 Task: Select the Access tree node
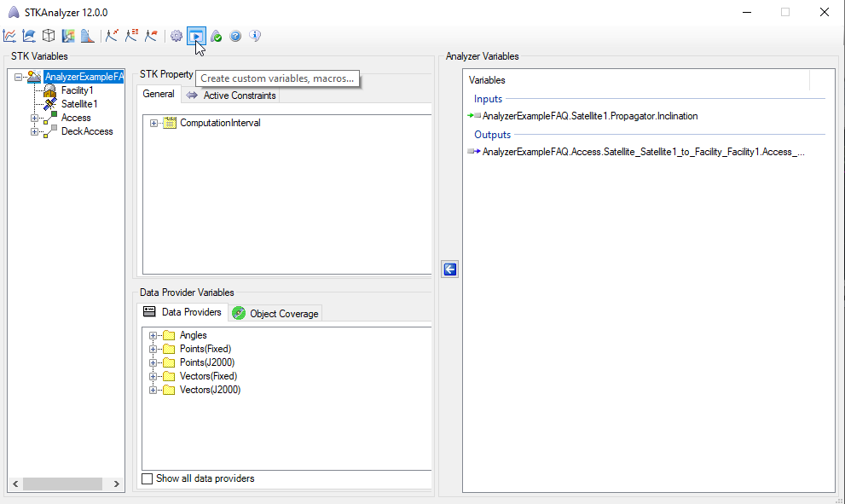[76, 118]
